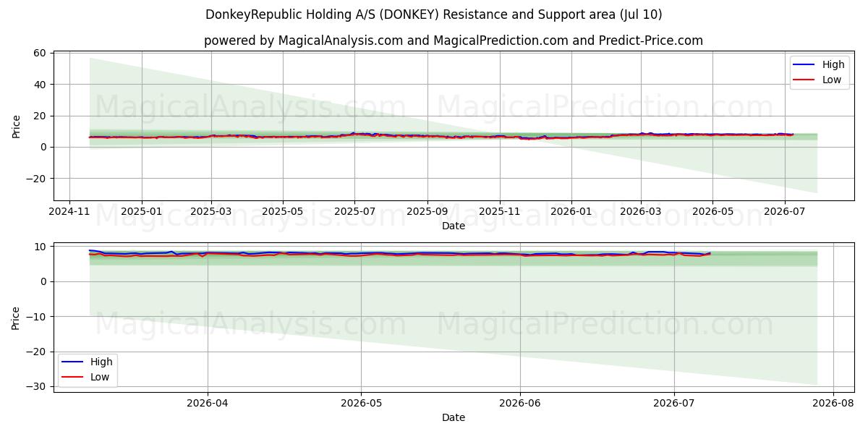Click the '2025-01' date tick label
Image resolution: width=868 pixels, height=434 pixels.
point(142,213)
